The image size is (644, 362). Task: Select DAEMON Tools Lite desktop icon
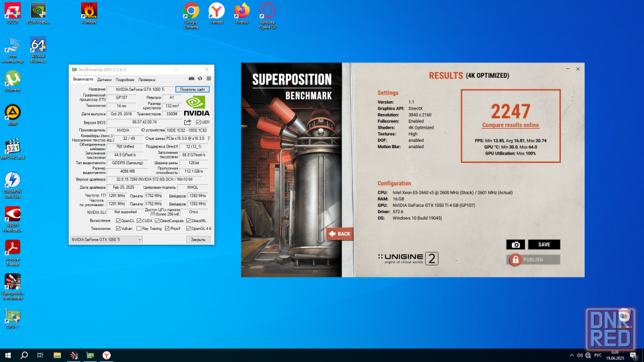click(x=12, y=186)
